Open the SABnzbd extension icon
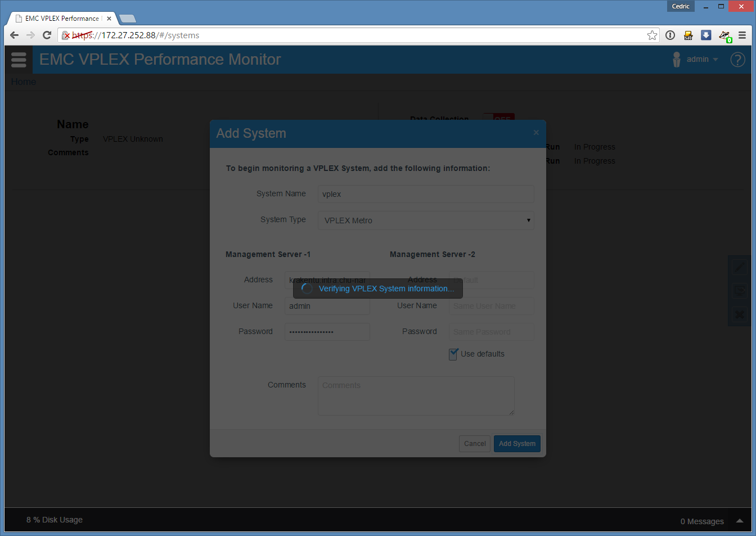 (688, 35)
